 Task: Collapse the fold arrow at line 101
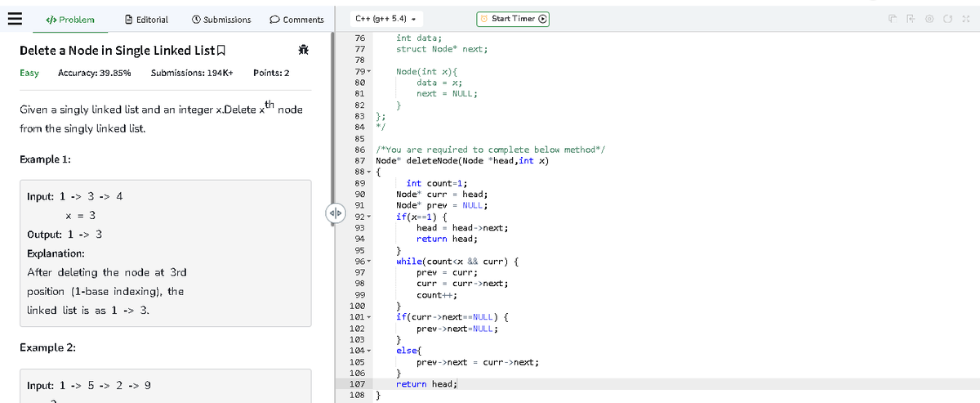[371, 316]
